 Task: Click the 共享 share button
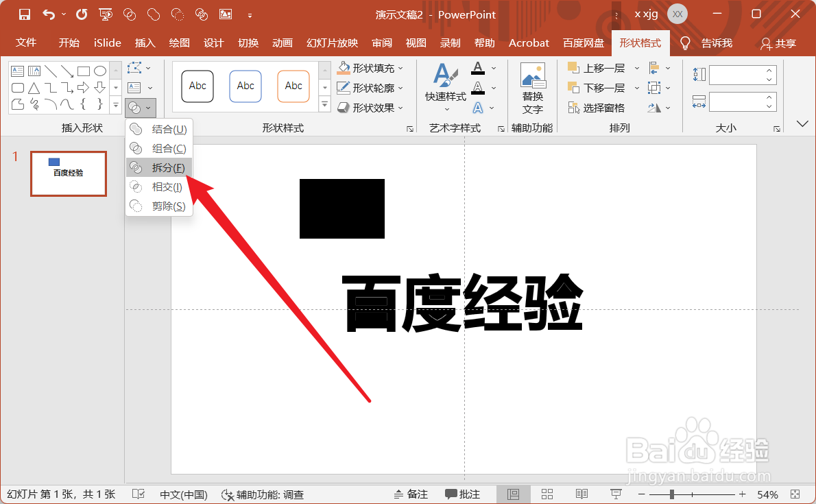[x=778, y=43]
